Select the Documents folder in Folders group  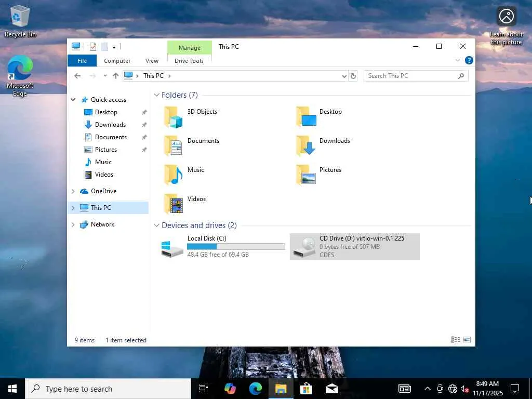coord(192,146)
